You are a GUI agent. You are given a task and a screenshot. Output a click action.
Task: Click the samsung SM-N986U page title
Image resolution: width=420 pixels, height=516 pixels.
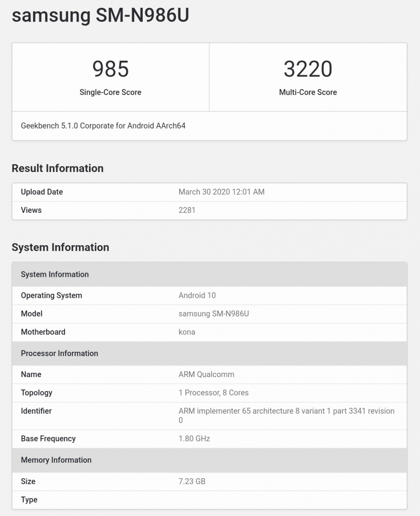100,16
